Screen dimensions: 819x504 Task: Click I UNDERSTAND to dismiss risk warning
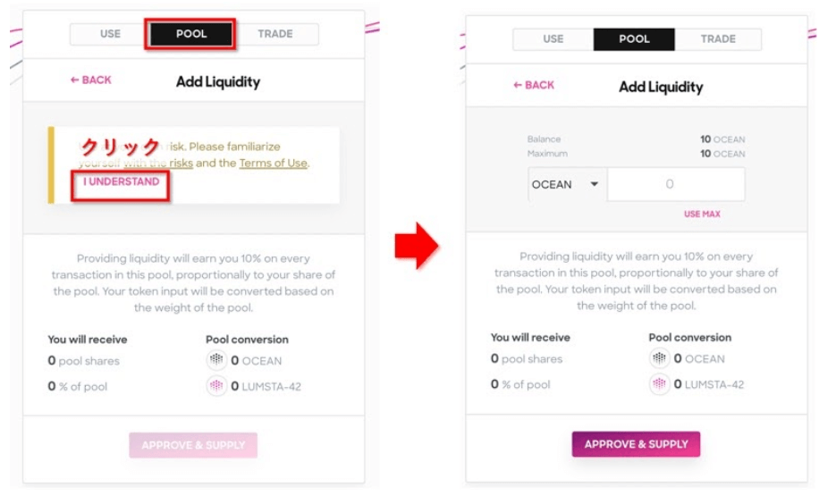(x=122, y=181)
